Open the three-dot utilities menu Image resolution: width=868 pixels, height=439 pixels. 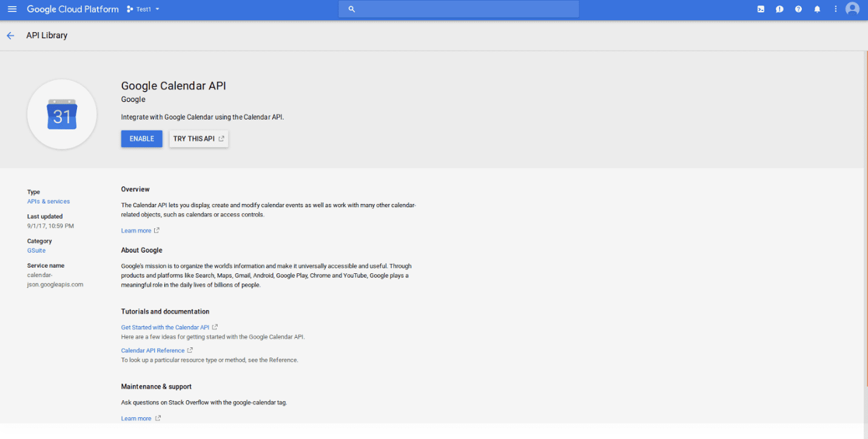click(835, 9)
